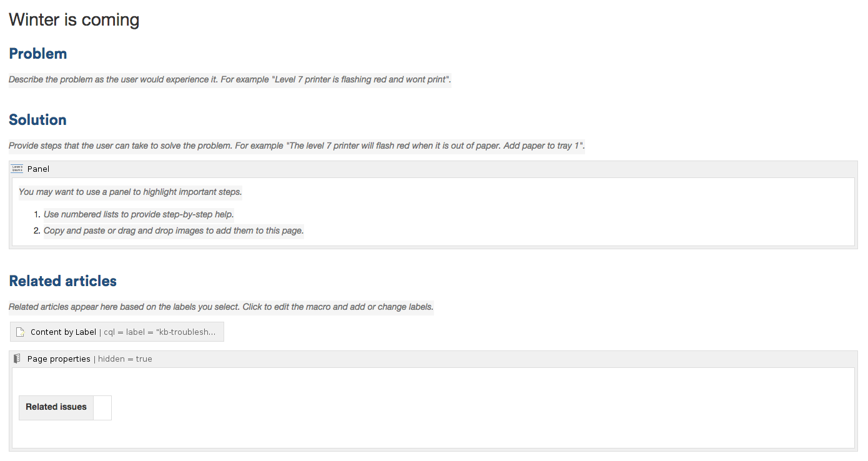Click the page title "Winter is coming"
Viewport: 868px width, 461px height.
(74, 20)
